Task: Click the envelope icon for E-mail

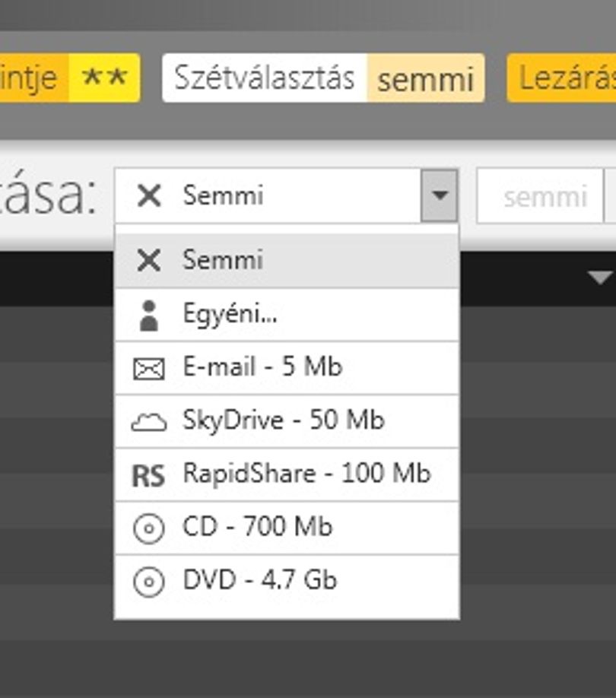Action: click(x=148, y=369)
